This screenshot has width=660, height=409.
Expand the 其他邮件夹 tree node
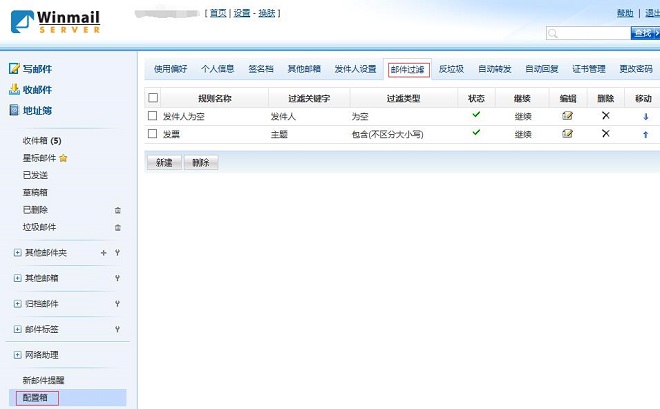17,252
